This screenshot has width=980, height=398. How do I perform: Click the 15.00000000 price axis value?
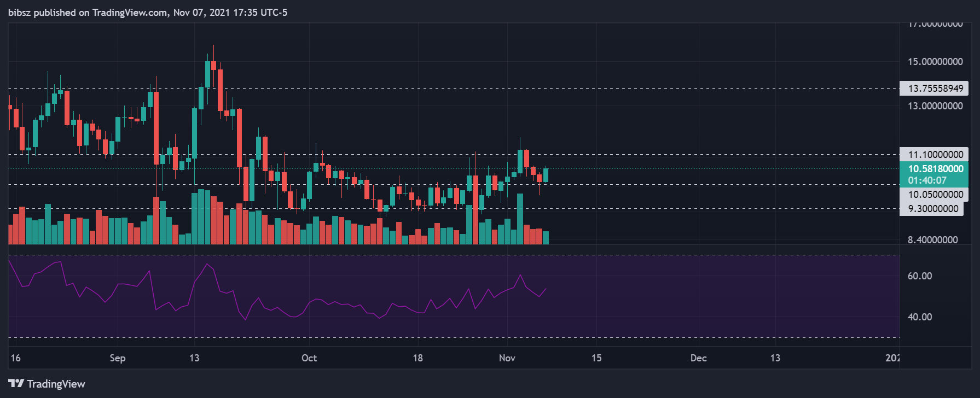(x=935, y=62)
